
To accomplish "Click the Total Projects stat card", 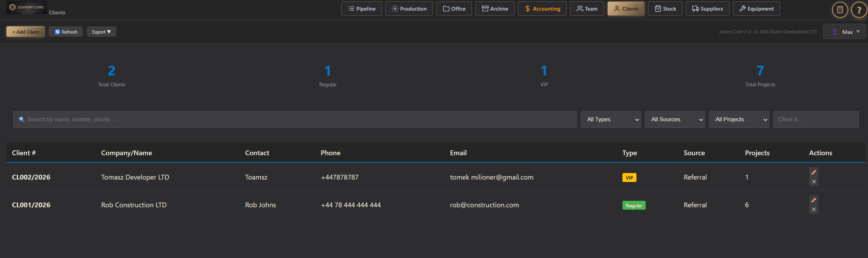I will (760, 76).
